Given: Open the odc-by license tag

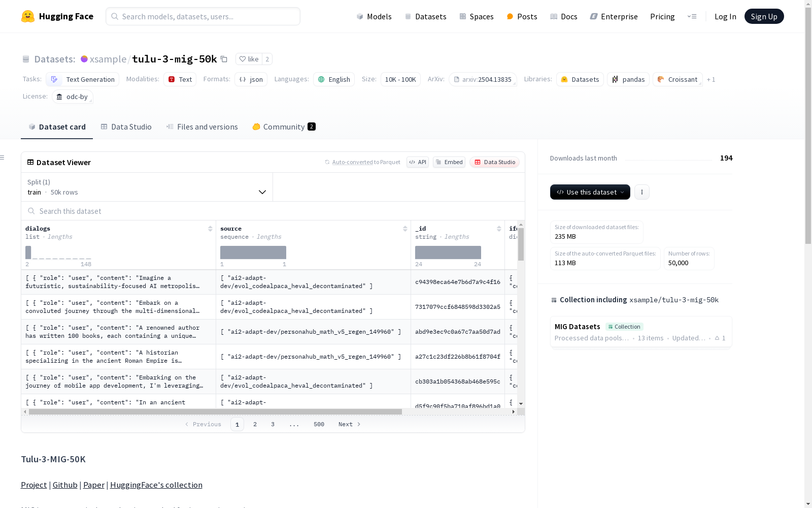Looking at the screenshot, I should pos(73,97).
